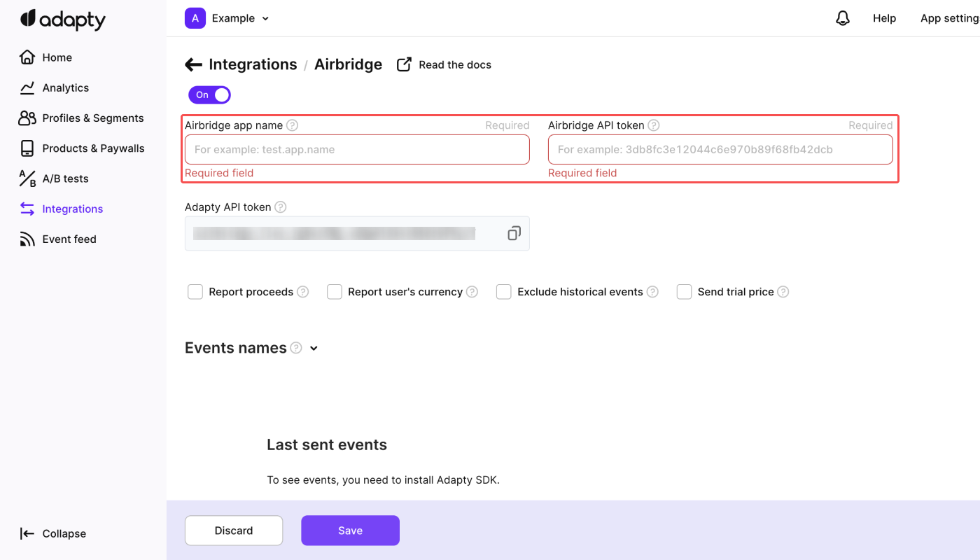Image resolution: width=980 pixels, height=560 pixels.
Task: Click the Analytics chart icon
Action: [x=27, y=87]
